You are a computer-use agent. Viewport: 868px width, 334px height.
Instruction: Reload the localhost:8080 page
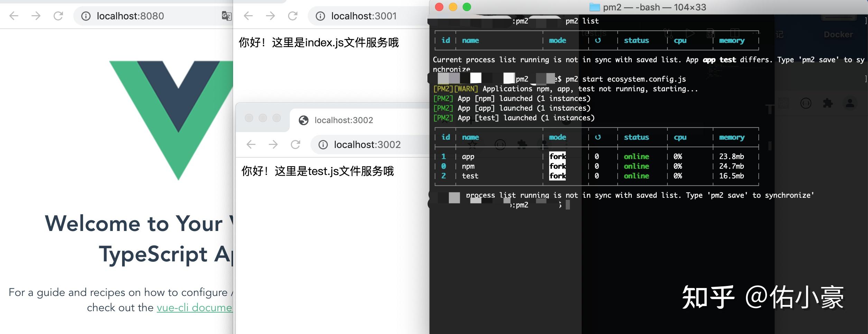(58, 16)
